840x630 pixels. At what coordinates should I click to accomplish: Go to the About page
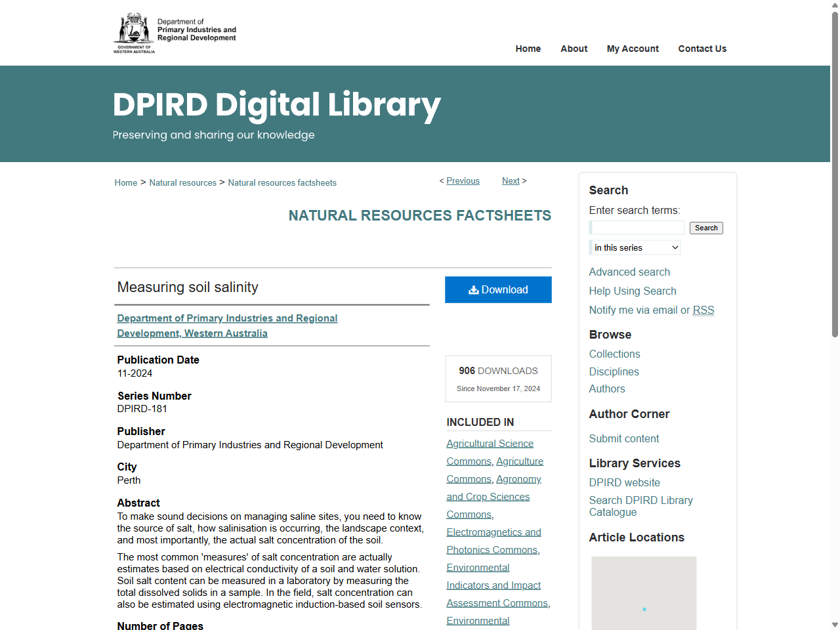(x=574, y=49)
